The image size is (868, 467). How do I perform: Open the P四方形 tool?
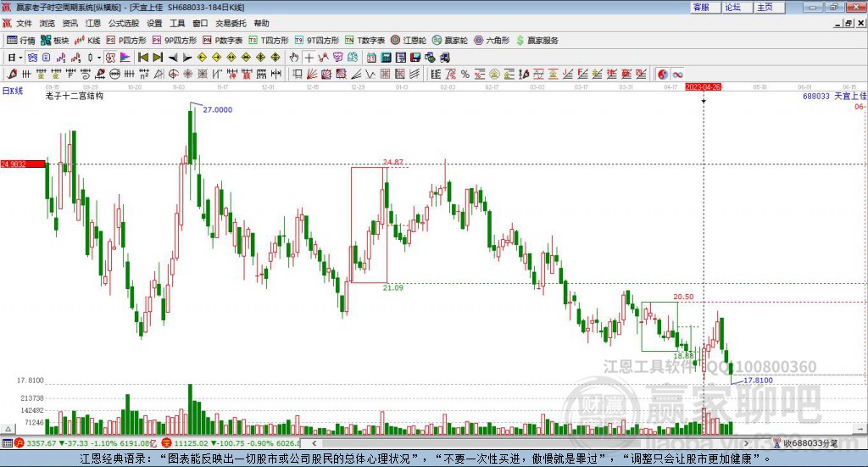click(x=126, y=41)
